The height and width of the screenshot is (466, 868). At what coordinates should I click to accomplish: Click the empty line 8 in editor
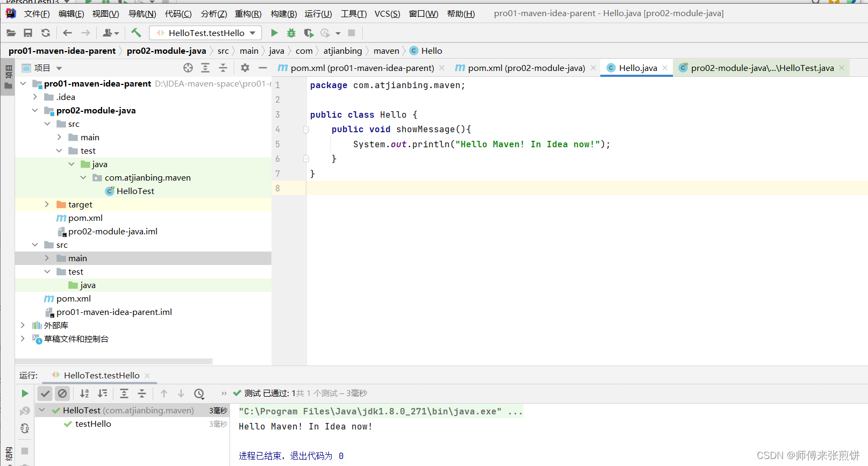tap(587, 188)
